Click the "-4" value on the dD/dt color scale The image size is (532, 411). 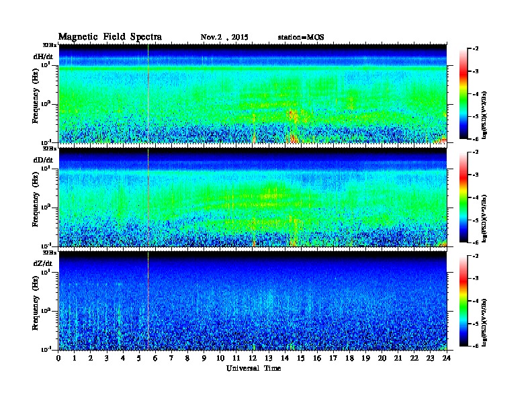pos(476,197)
